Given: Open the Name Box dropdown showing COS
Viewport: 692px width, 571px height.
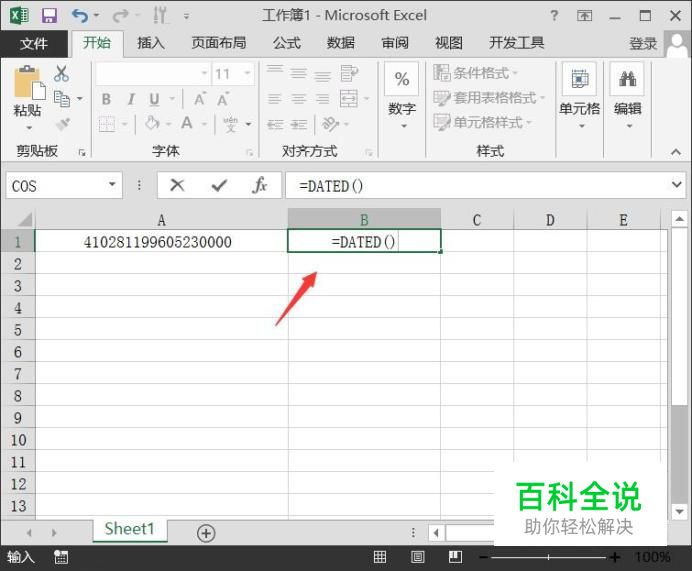Looking at the screenshot, I should tap(112, 184).
